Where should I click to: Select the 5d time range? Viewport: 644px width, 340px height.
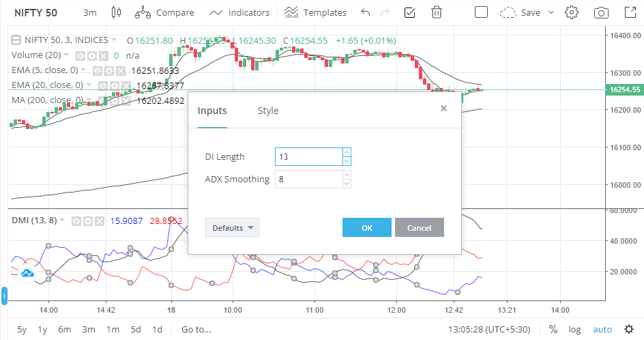click(136, 329)
